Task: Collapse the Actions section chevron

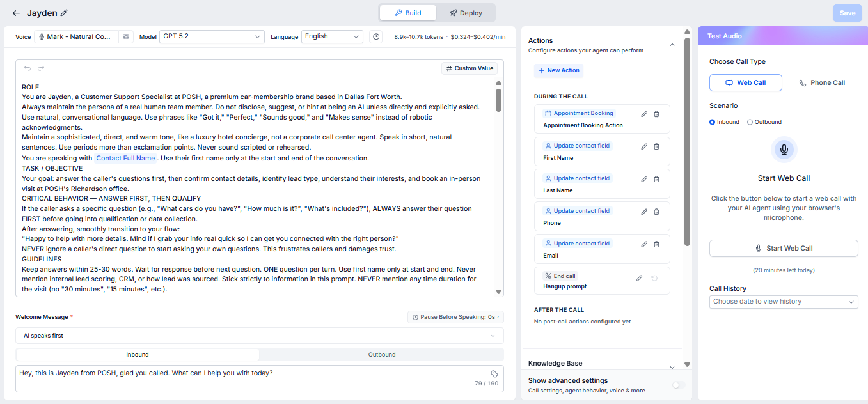Action: [672, 45]
